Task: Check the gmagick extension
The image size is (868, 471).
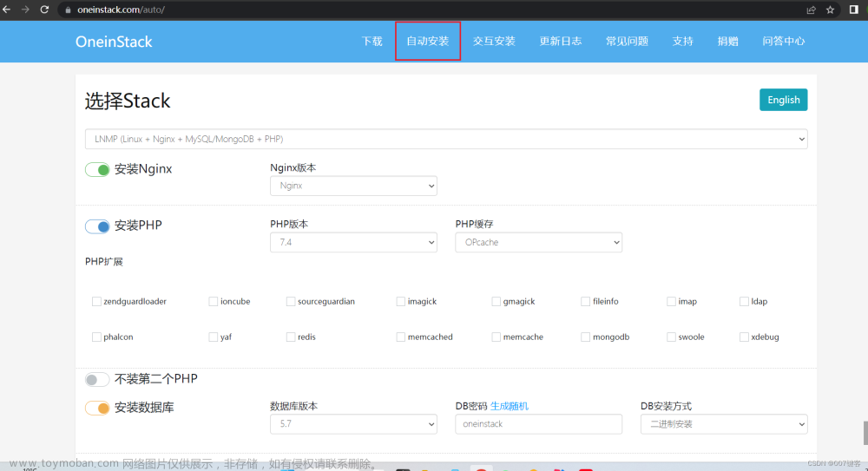Action: [x=496, y=301]
